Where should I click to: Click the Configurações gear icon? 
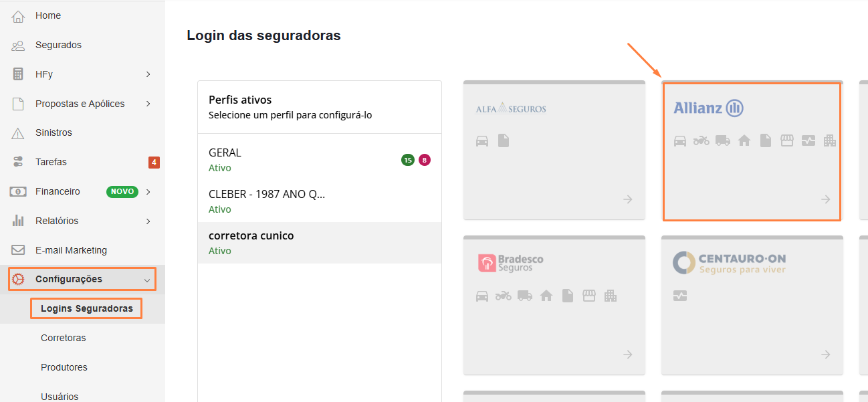[18, 279]
